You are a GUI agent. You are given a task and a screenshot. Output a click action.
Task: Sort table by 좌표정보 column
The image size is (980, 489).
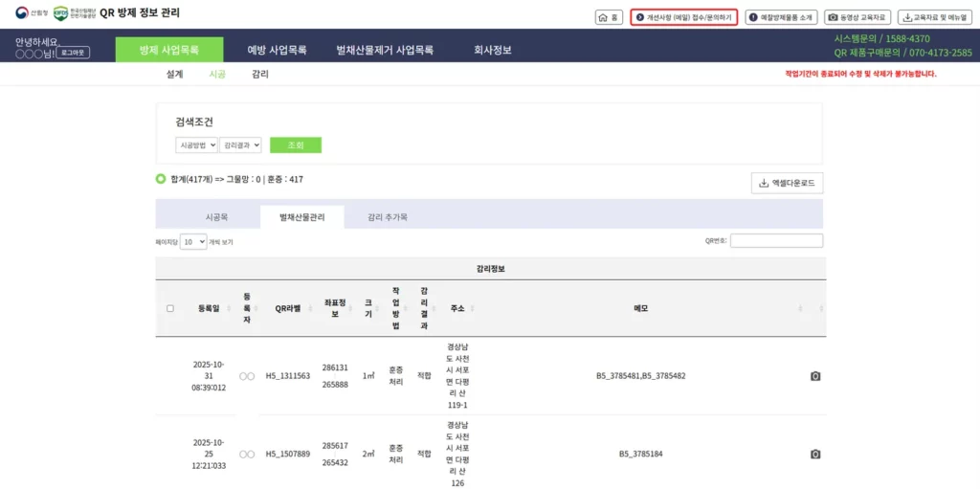[x=335, y=308]
